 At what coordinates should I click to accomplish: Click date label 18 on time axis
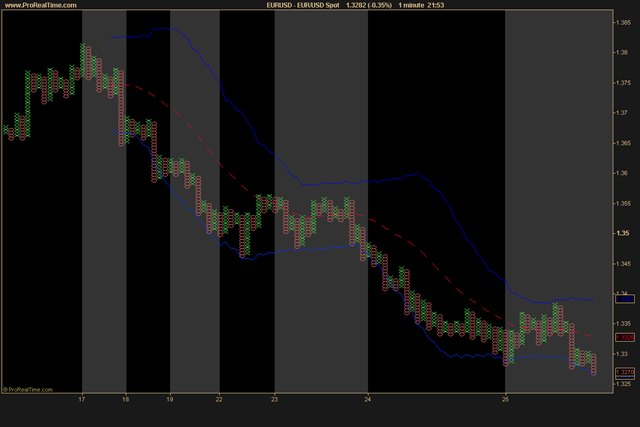126,399
